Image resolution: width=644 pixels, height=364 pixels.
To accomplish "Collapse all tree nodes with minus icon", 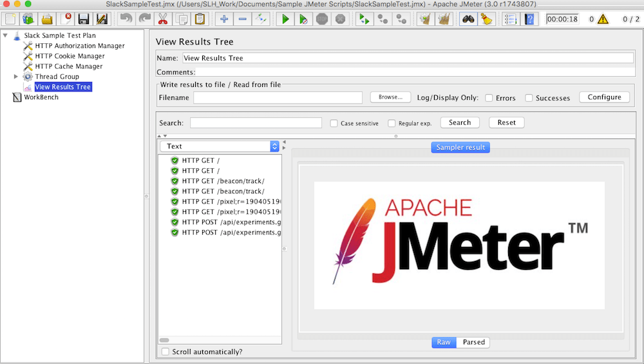I will coord(242,19).
